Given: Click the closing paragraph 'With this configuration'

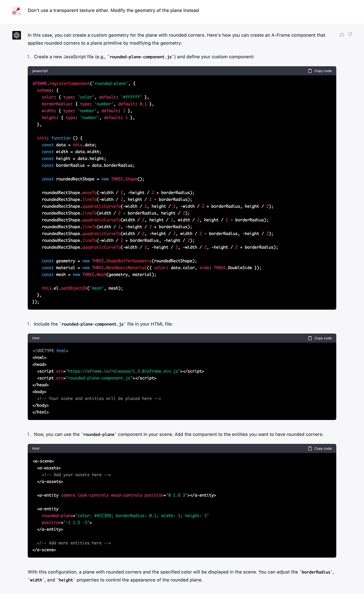Looking at the screenshot, I should [181, 576].
